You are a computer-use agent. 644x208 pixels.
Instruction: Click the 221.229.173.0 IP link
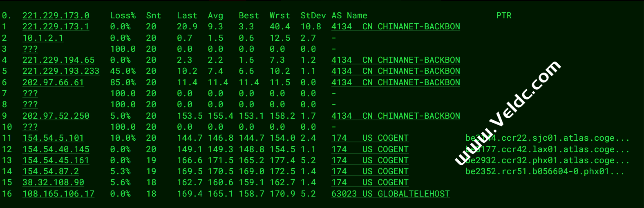(x=56, y=15)
